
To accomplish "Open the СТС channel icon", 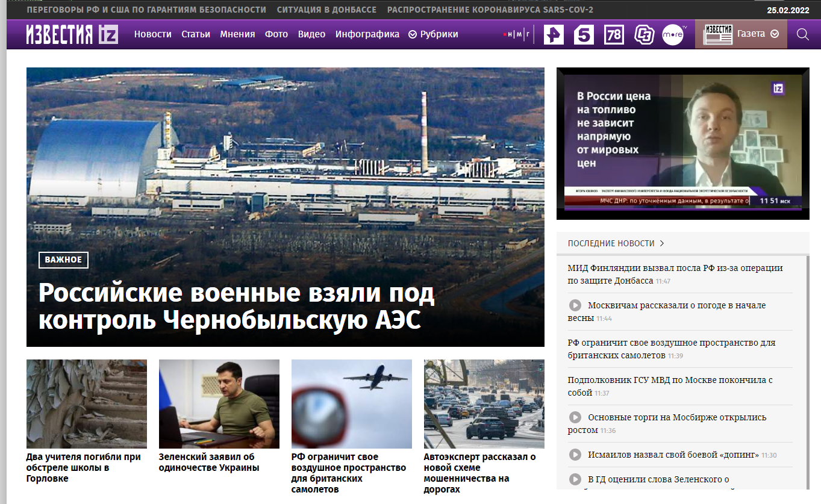I will pos(644,34).
